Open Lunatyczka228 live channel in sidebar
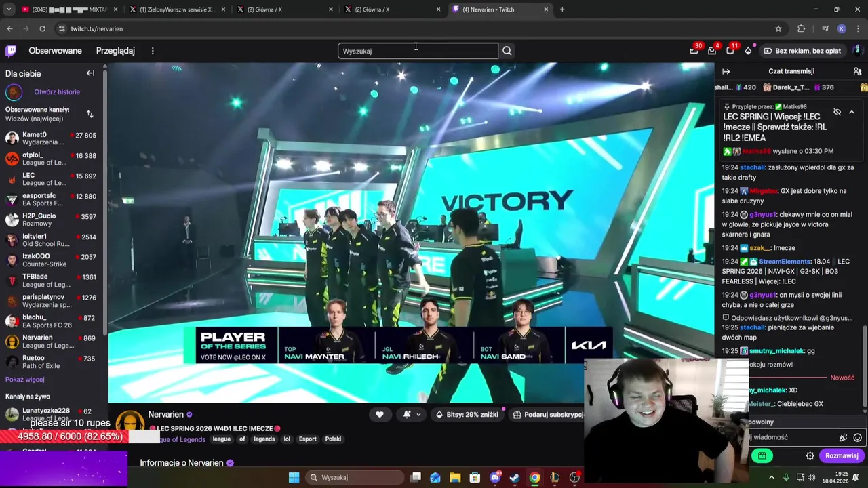The width and height of the screenshot is (868, 488). point(51,414)
